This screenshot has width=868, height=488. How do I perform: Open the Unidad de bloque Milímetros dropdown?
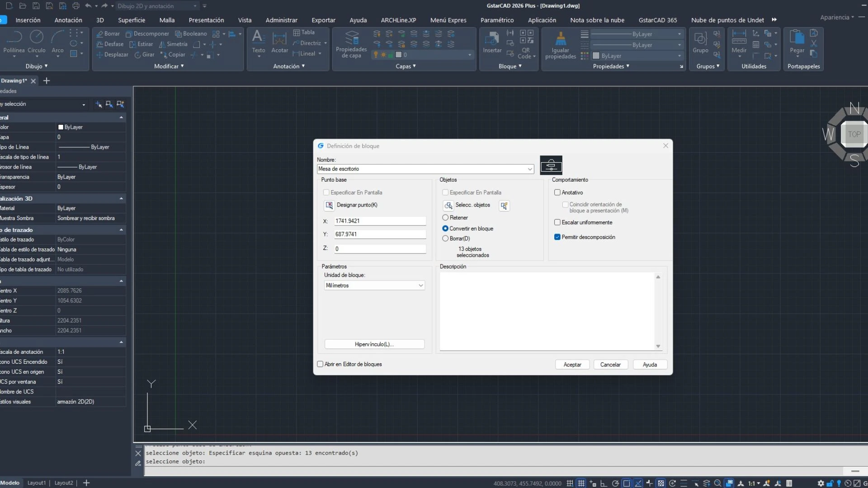(x=421, y=285)
